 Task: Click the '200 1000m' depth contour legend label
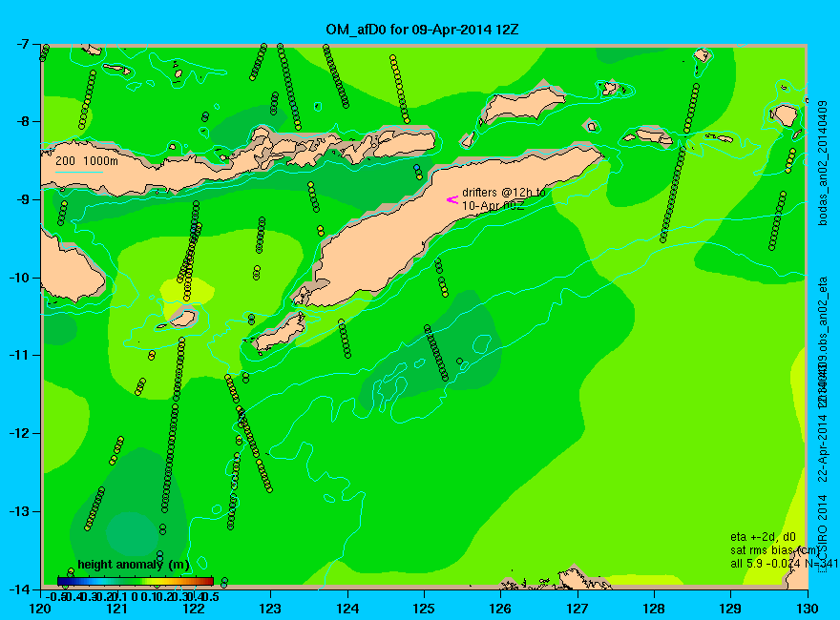point(87,160)
